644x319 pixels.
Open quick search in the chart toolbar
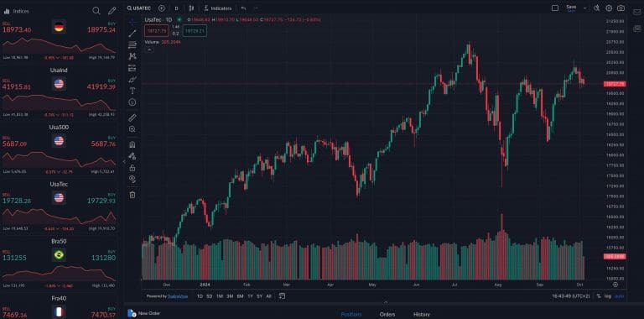(597, 8)
